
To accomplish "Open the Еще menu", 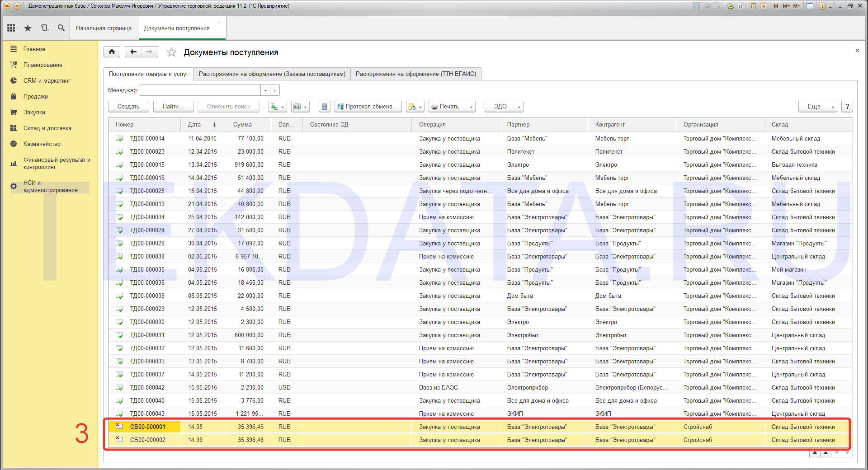I will tap(817, 107).
